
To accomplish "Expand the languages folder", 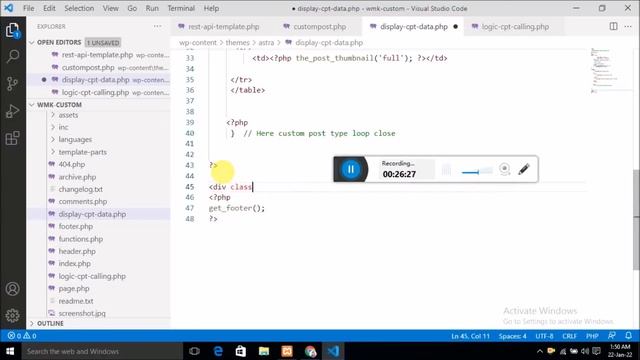I will tap(75, 140).
